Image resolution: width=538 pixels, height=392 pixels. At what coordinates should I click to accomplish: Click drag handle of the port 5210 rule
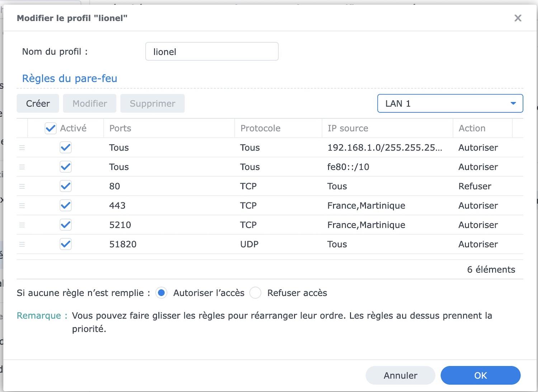(x=22, y=225)
